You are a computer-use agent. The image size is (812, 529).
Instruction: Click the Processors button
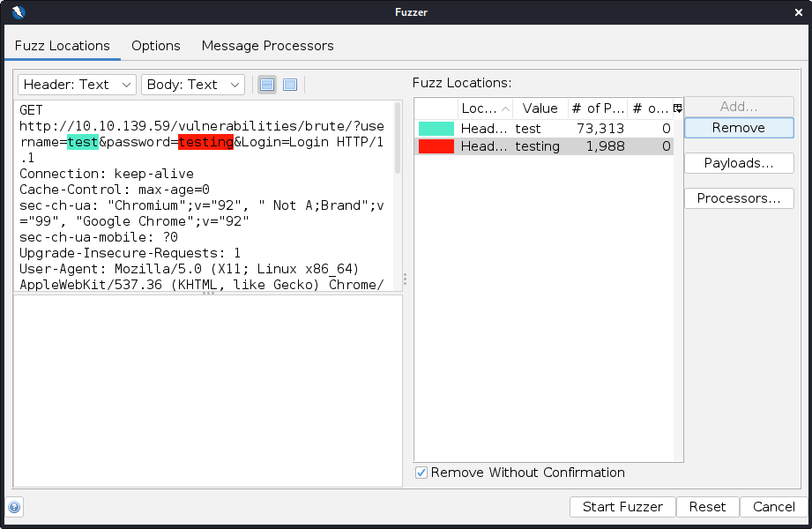click(738, 198)
